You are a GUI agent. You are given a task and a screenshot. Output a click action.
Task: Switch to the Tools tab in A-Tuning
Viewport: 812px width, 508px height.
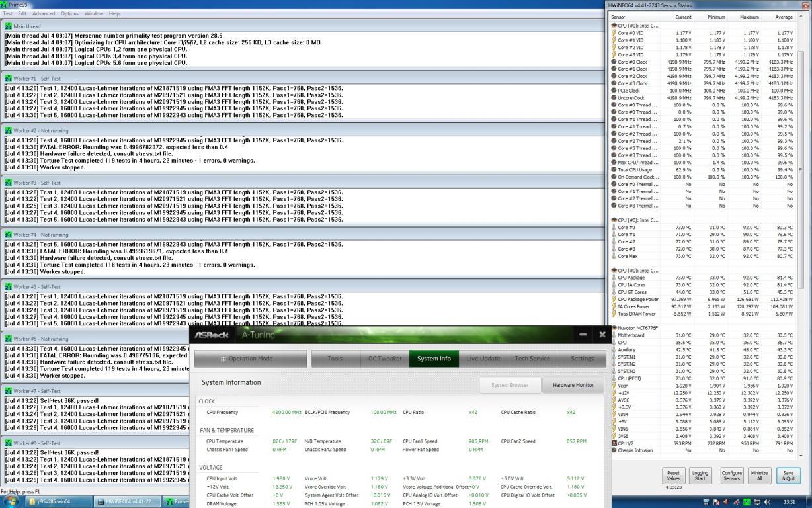pos(335,359)
